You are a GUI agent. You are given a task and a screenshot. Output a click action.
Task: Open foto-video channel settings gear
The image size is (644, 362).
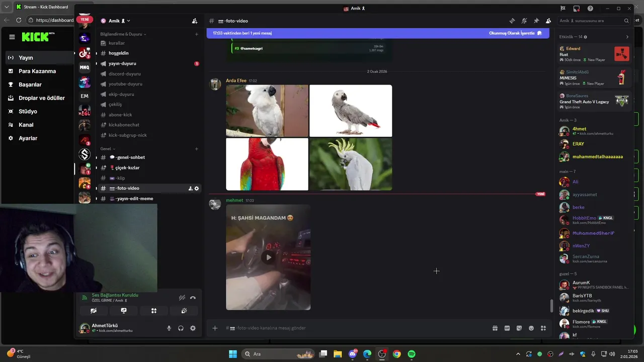coord(197,189)
